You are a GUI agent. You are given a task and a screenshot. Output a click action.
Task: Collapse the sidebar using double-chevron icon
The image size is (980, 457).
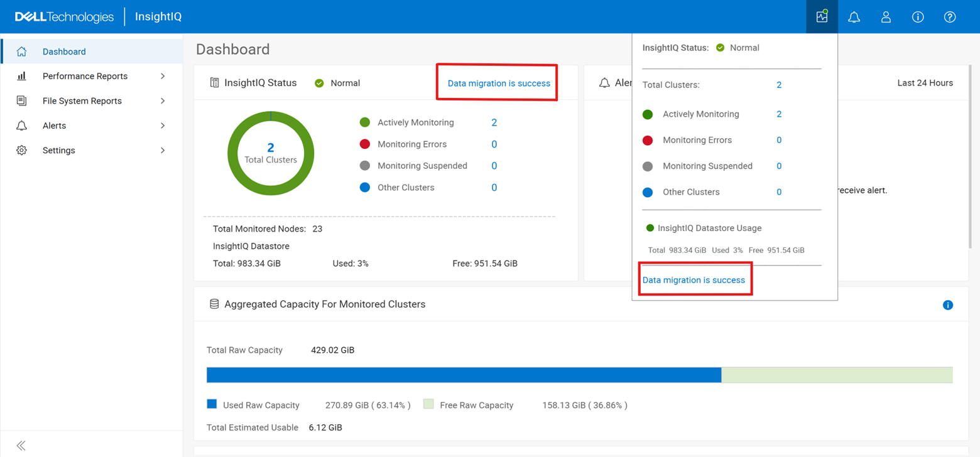coord(21,446)
